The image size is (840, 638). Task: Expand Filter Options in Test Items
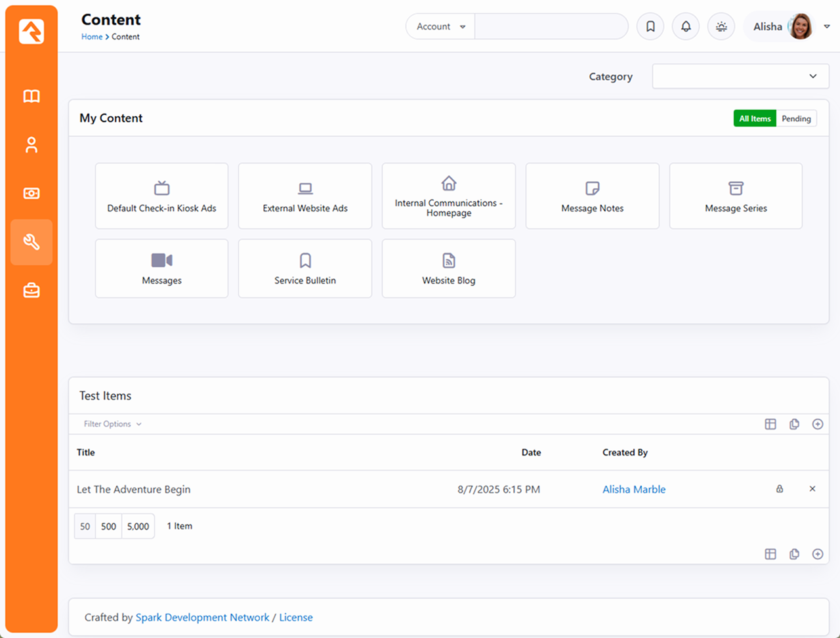point(112,425)
